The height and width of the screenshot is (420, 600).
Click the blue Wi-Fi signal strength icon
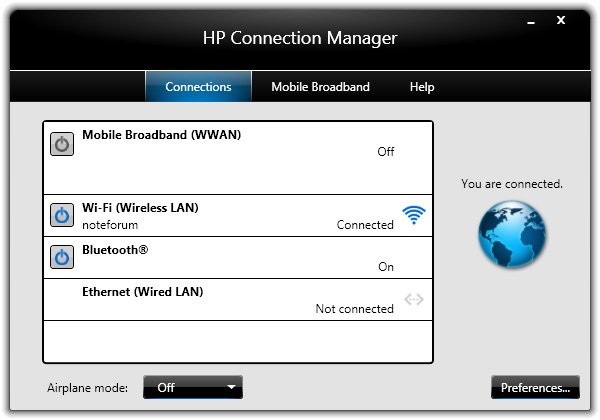pos(414,215)
